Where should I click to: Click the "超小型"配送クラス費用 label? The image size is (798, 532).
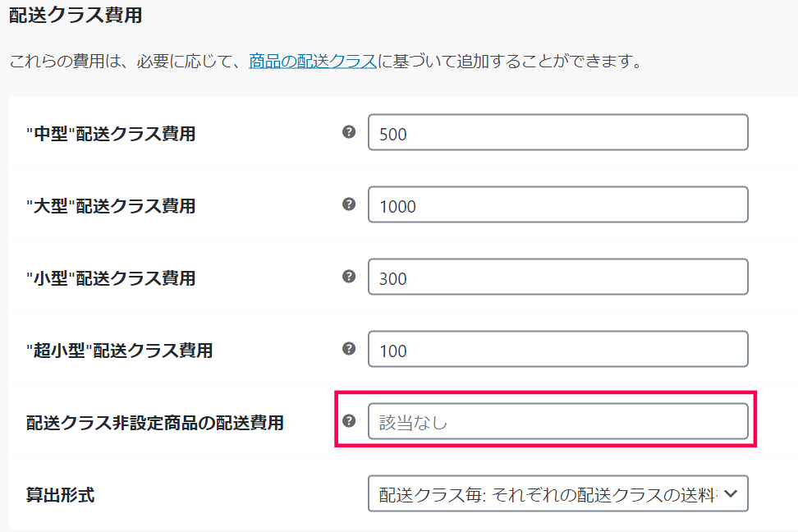coord(119,351)
